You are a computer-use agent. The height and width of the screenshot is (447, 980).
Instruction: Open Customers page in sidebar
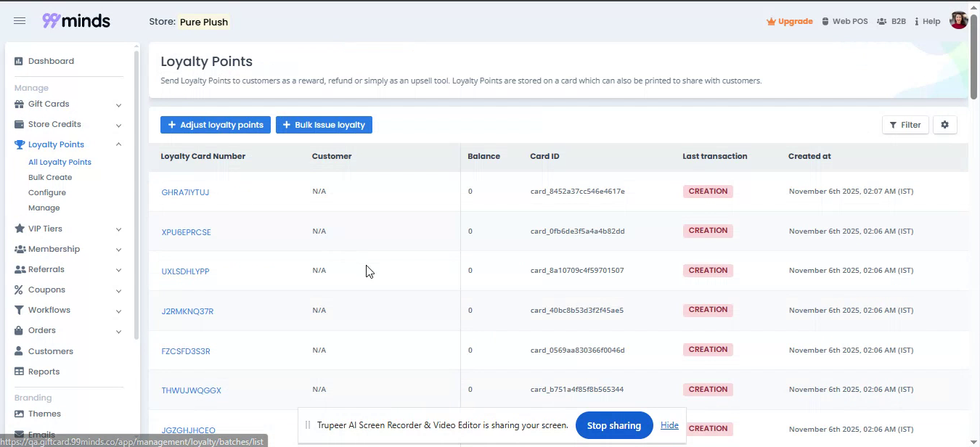click(51, 352)
